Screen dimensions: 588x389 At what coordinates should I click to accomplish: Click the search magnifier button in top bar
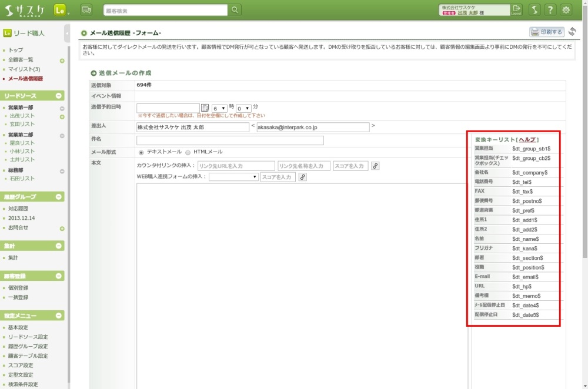tap(235, 10)
